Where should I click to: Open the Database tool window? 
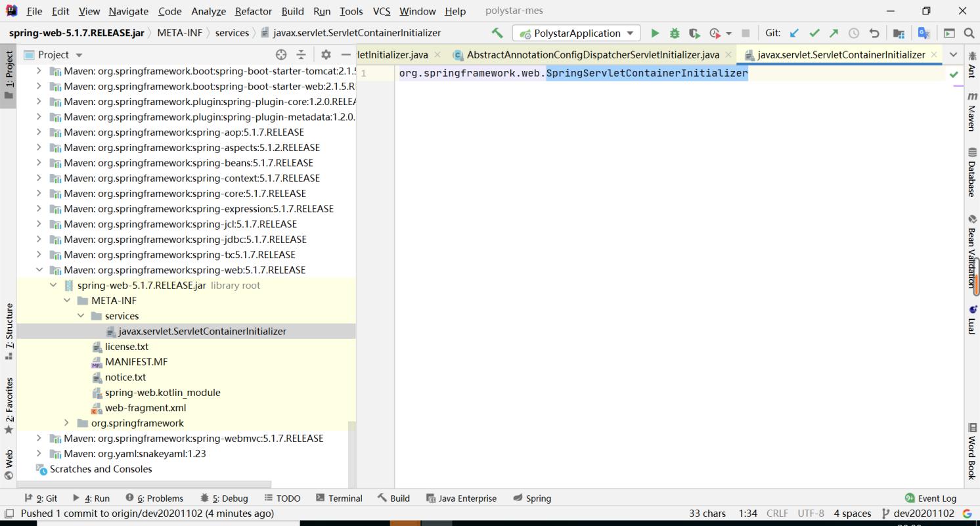tap(972, 172)
